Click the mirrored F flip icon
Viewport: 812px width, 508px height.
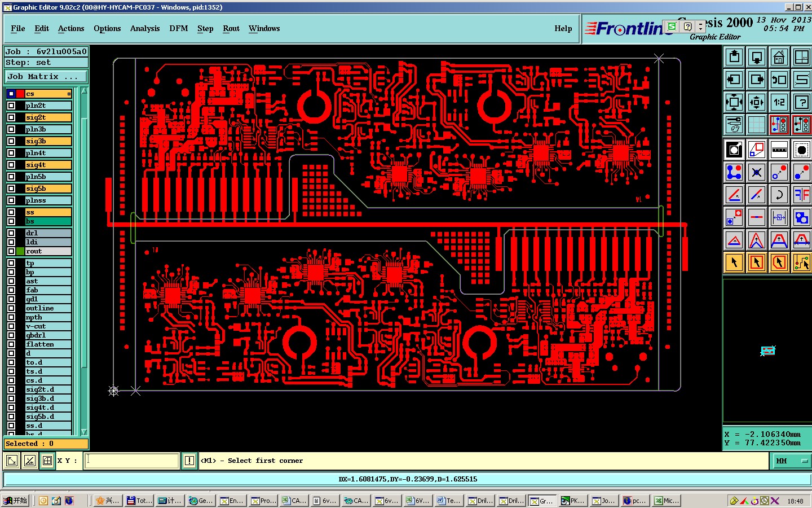pyautogui.click(x=802, y=195)
